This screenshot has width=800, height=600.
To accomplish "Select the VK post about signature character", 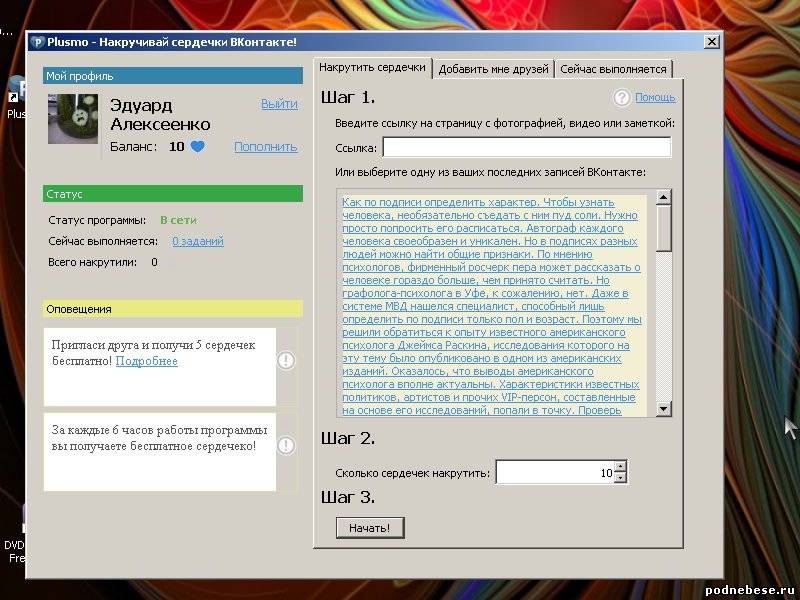I will [x=491, y=306].
